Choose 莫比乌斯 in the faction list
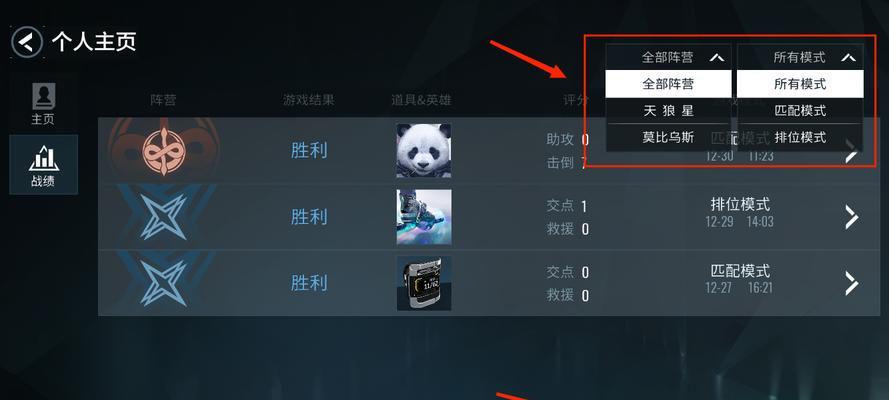 pos(668,138)
